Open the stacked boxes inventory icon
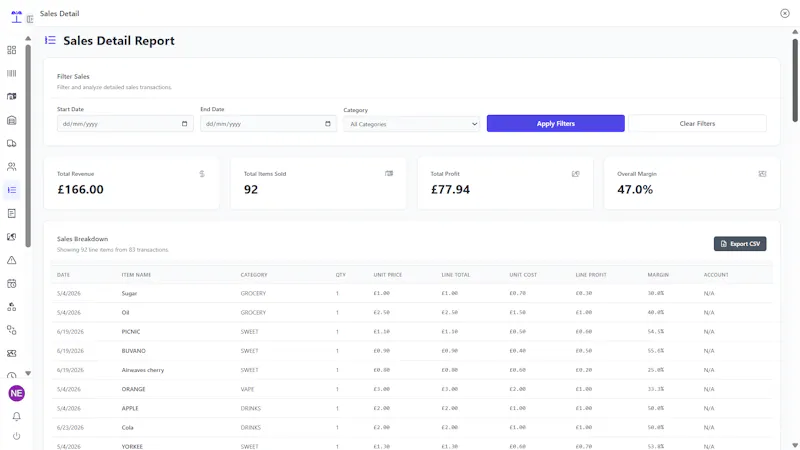This screenshot has width=800, height=450. point(12,307)
